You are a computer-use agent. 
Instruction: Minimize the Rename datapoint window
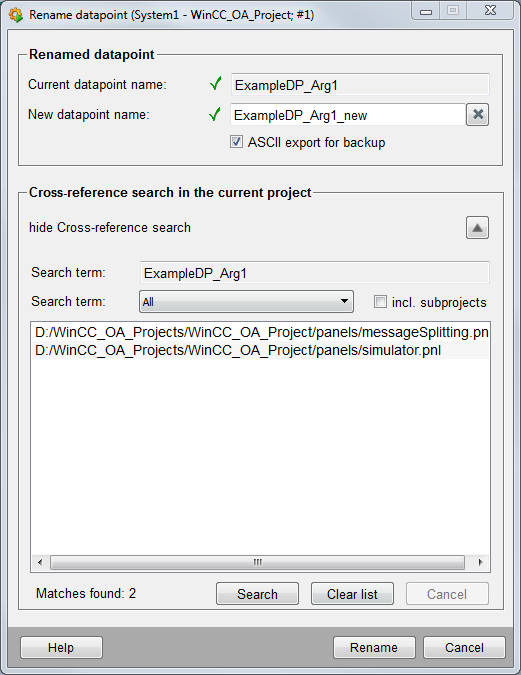tap(426, 11)
